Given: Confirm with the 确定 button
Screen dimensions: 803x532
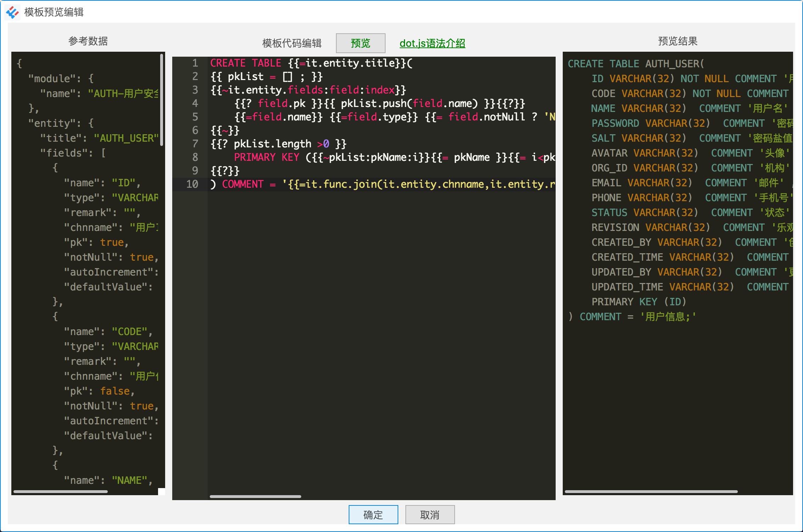Looking at the screenshot, I should pyautogui.click(x=373, y=514).
